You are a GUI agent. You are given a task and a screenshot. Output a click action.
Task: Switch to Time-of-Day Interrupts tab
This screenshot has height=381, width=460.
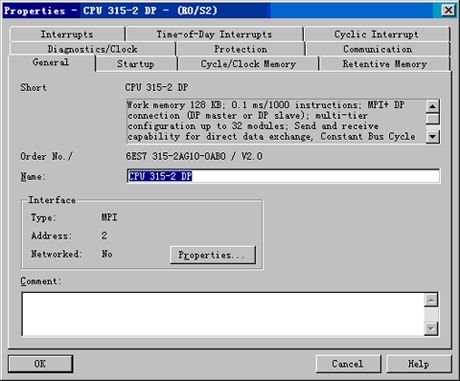(x=214, y=34)
